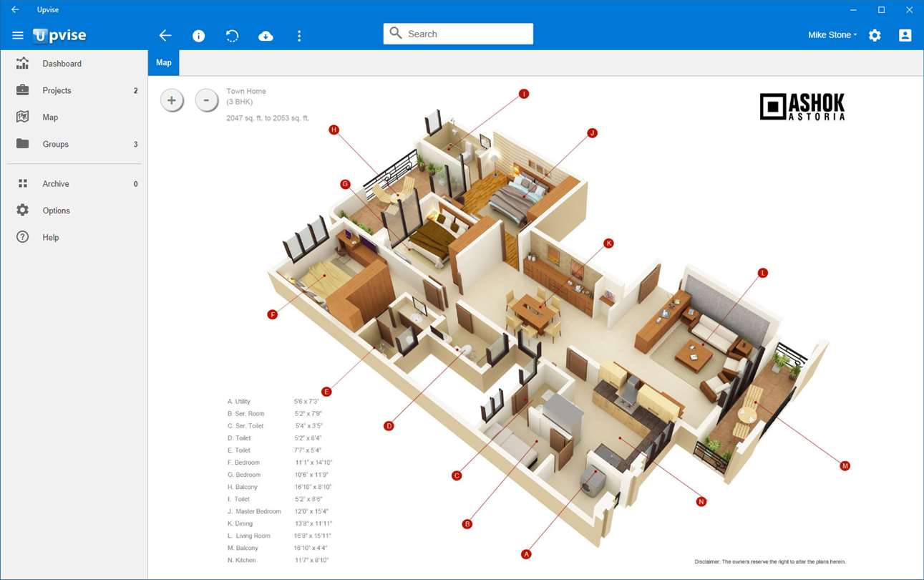Zoom out with the minus button

tap(206, 100)
